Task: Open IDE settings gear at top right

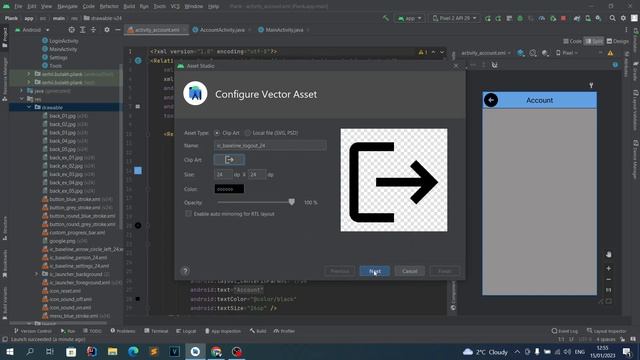Action: pyautogui.click(x=623, y=18)
